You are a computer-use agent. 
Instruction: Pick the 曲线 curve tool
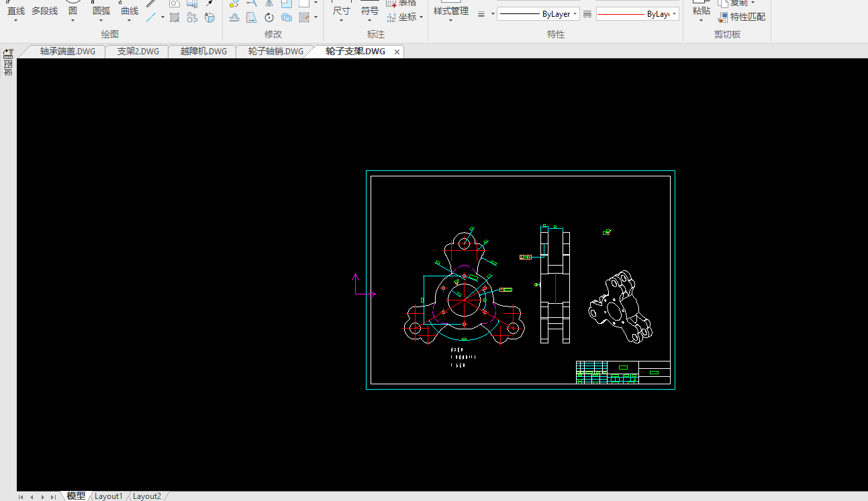point(130,11)
